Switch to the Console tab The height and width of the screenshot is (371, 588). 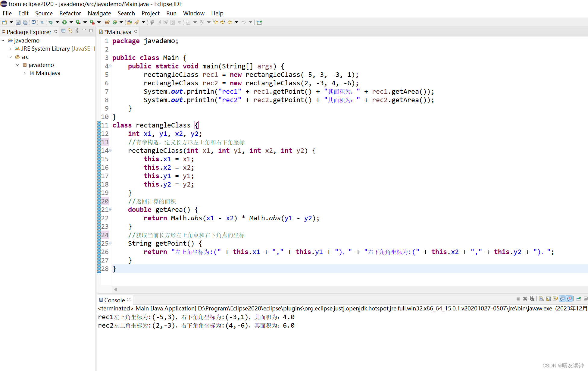pos(114,300)
